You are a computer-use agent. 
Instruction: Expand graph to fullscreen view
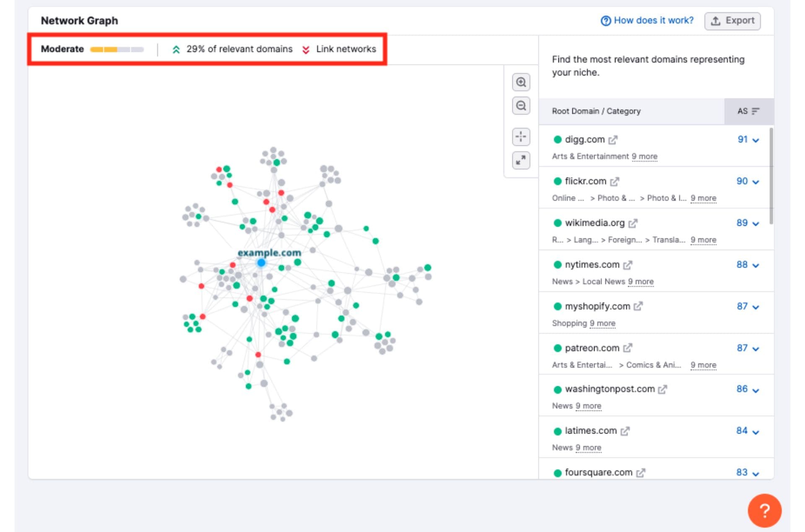521,160
